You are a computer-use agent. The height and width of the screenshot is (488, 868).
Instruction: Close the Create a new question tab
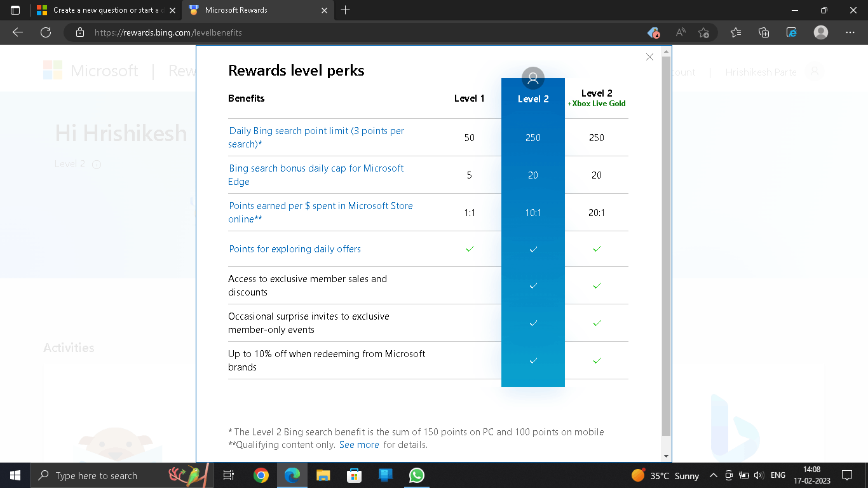(x=171, y=10)
